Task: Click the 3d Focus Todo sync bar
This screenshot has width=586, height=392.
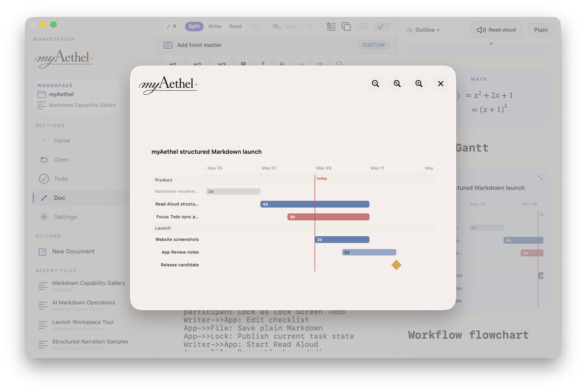Action: pos(328,217)
